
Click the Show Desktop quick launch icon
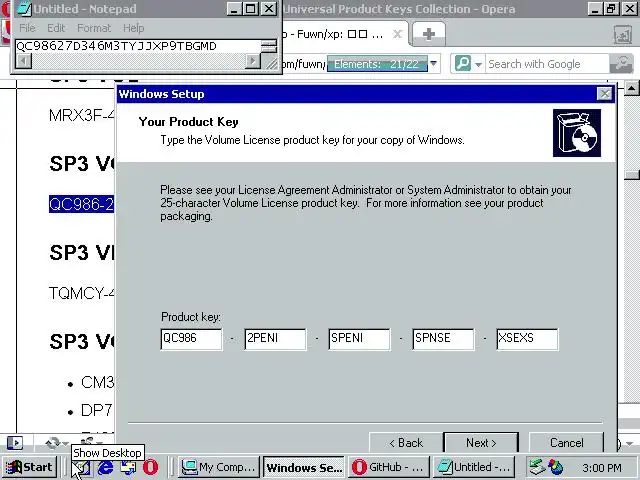tap(82, 468)
